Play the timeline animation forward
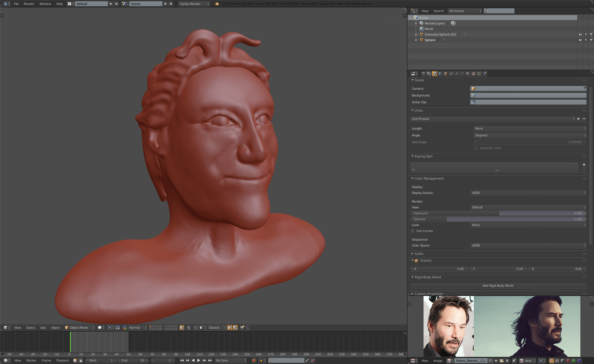The width and height of the screenshot is (594, 364). [199, 360]
